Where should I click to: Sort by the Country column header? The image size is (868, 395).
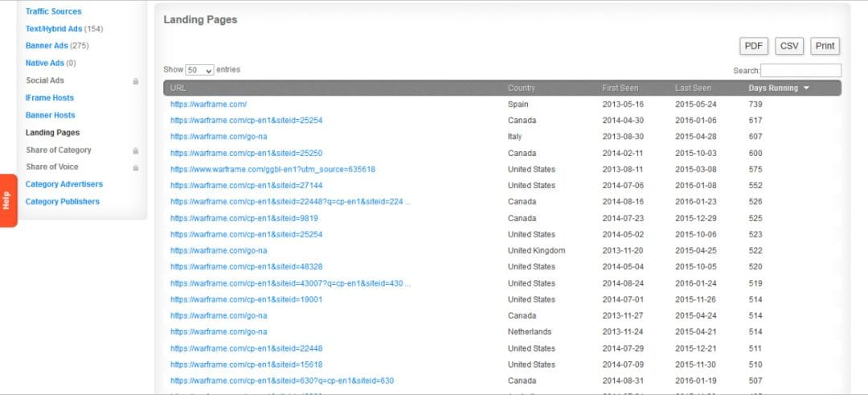click(x=522, y=88)
